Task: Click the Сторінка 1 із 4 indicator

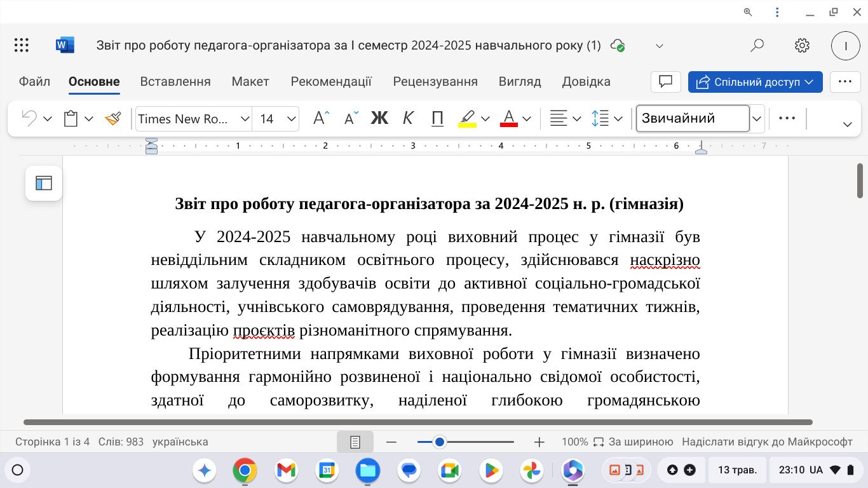Action: (x=53, y=442)
